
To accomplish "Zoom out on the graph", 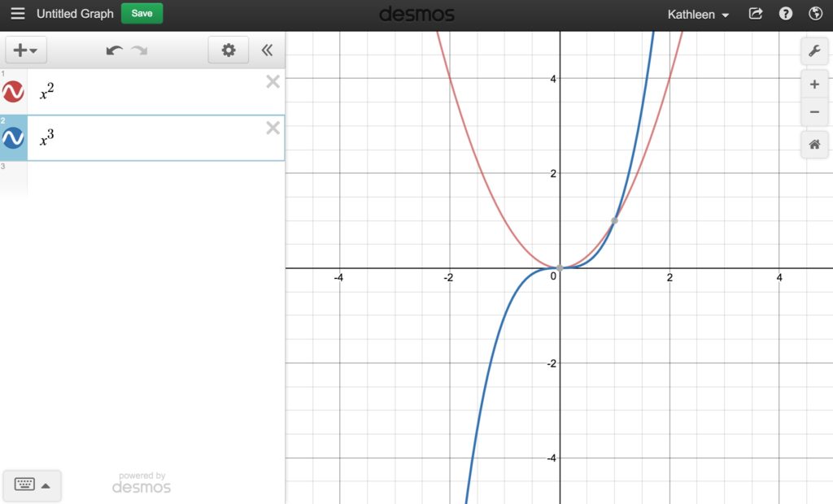I will [814, 112].
